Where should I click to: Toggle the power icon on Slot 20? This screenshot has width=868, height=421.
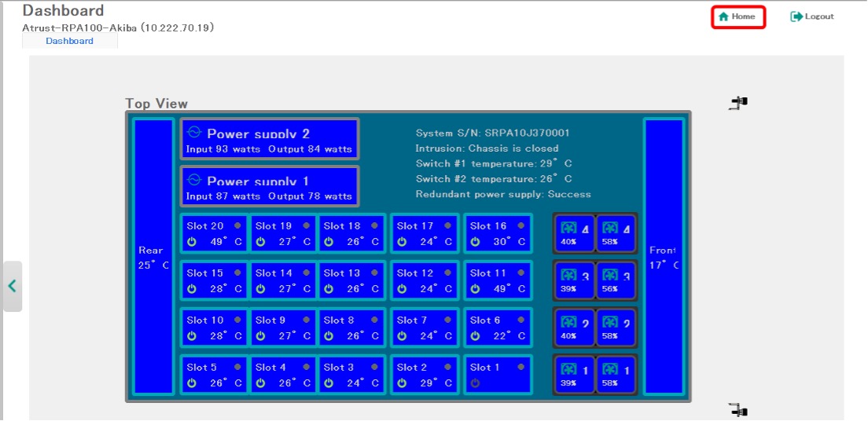pyautogui.click(x=191, y=242)
